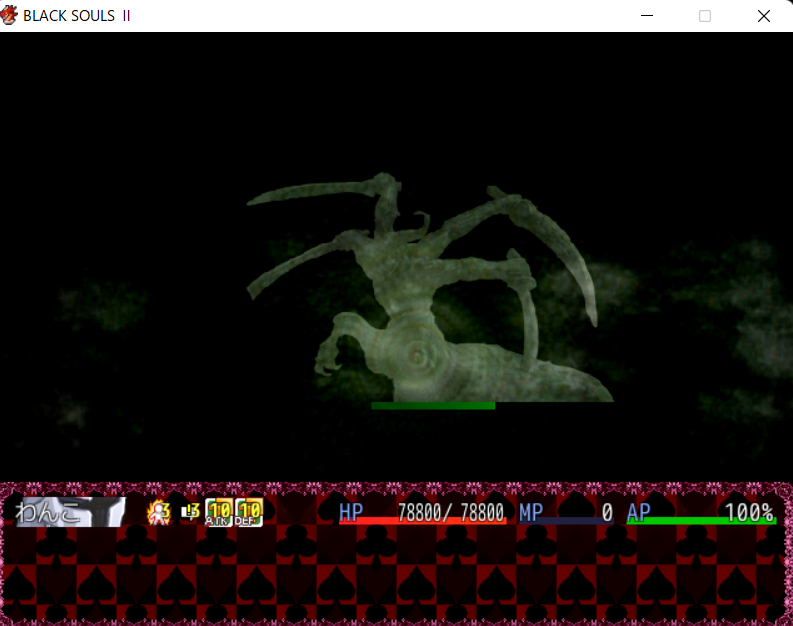Click the disabled maximize button
Image resolution: width=793 pixels, height=626 pixels.
click(705, 16)
